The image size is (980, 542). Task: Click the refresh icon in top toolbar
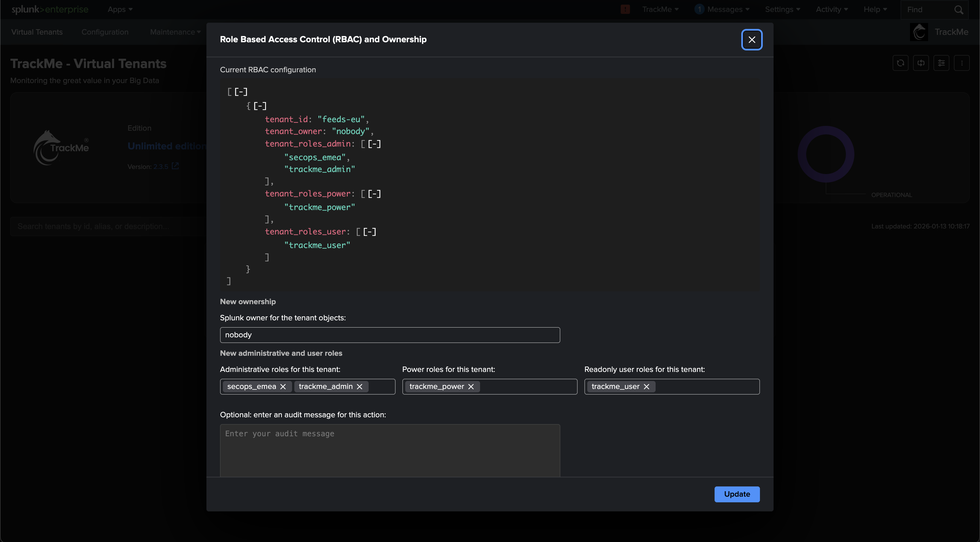[901, 63]
